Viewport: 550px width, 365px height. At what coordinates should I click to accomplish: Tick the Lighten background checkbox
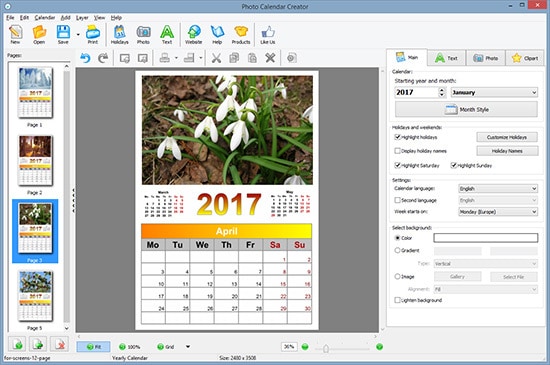397,300
